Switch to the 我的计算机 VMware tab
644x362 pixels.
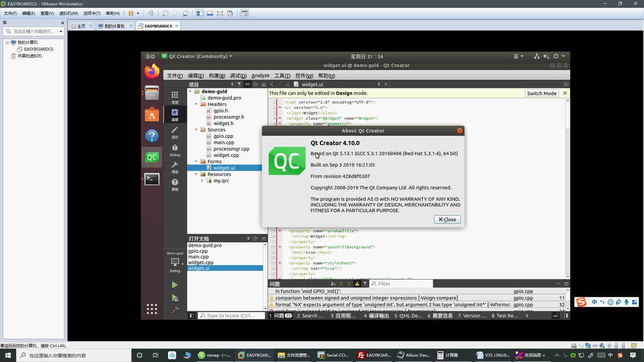[x=115, y=26]
